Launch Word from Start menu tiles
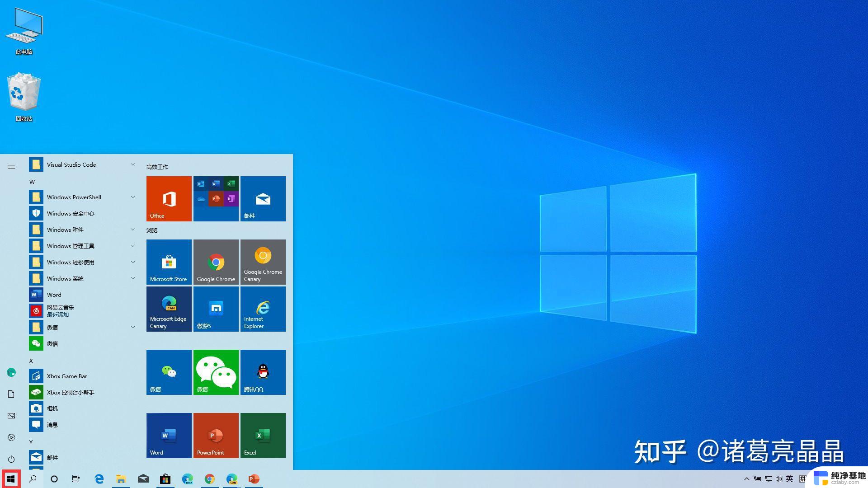 click(x=169, y=436)
